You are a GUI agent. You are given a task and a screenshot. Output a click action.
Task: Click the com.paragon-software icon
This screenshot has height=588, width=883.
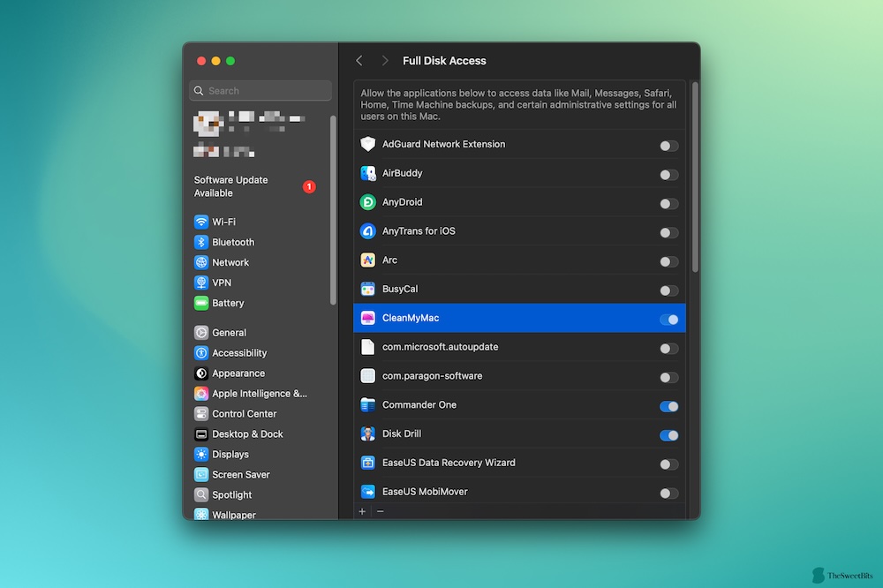pos(367,376)
